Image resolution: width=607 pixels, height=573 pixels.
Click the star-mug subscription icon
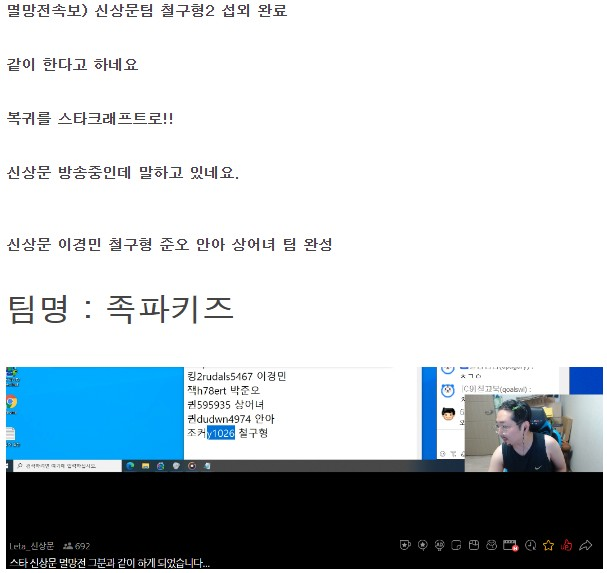405,545
